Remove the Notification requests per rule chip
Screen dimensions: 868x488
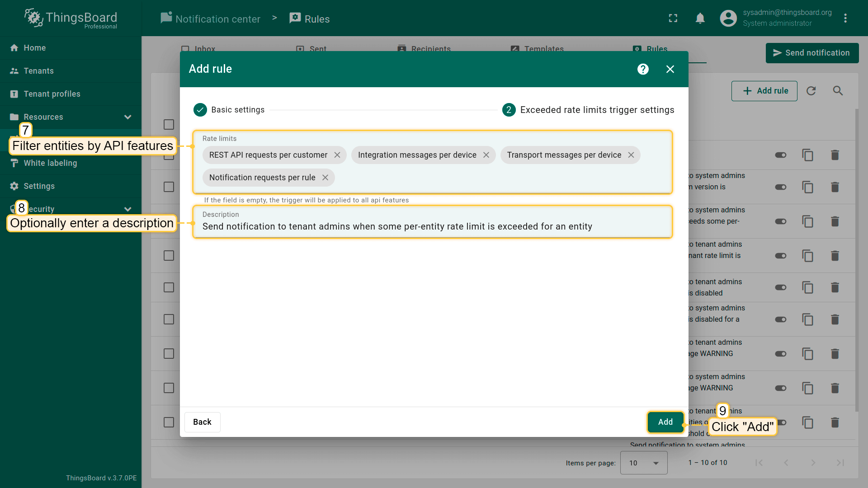(x=325, y=178)
